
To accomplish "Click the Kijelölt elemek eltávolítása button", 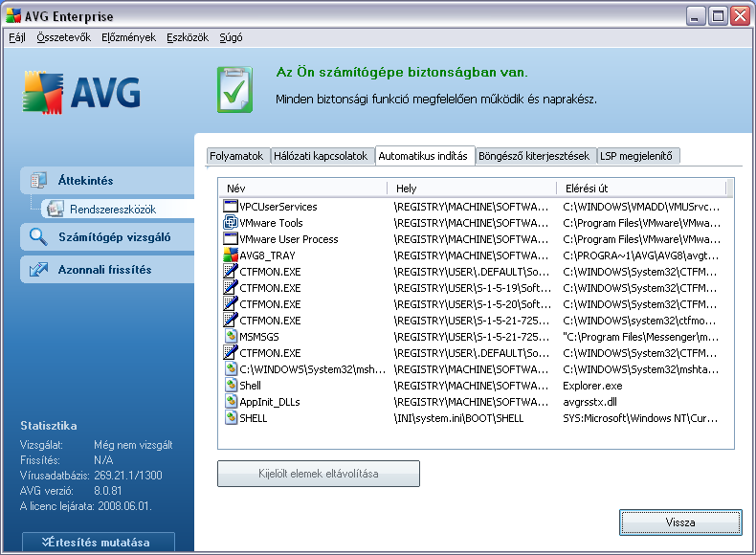I will click(319, 474).
